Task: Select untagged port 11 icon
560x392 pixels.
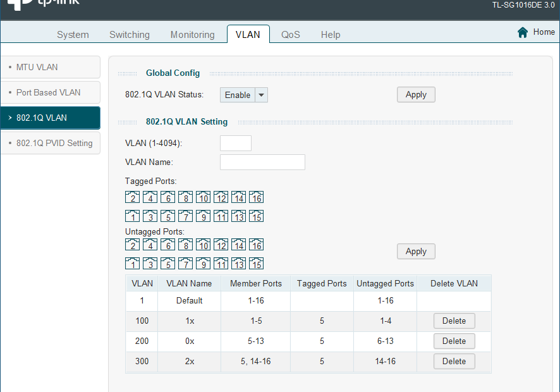Action: coord(221,264)
